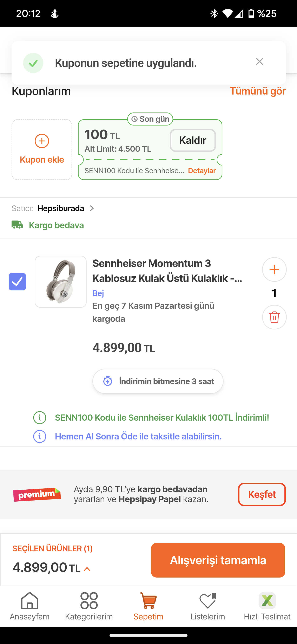Expand the total price details arrow
This screenshot has height=644, width=297.
click(x=87, y=569)
